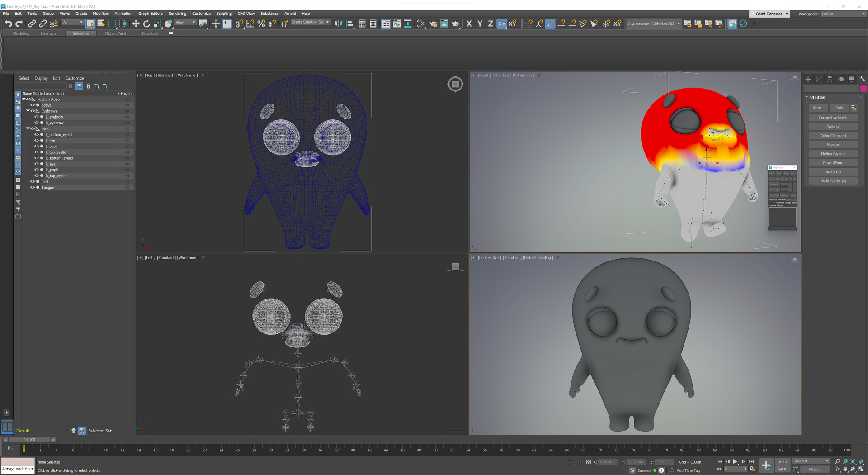The image size is (868, 475).
Task: Hide the body1 object using eye icon
Action: tap(33, 105)
